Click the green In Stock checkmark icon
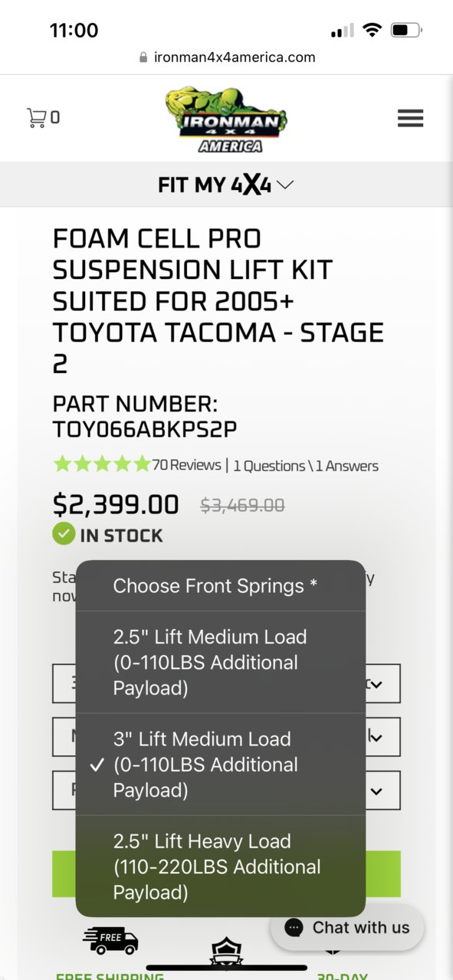Viewport: 453px width, 980px height. pyautogui.click(x=64, y=534)
